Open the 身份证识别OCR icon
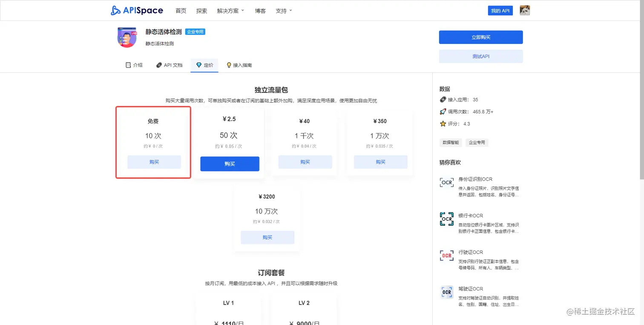The image size is (644, 325). click(446, 182)
